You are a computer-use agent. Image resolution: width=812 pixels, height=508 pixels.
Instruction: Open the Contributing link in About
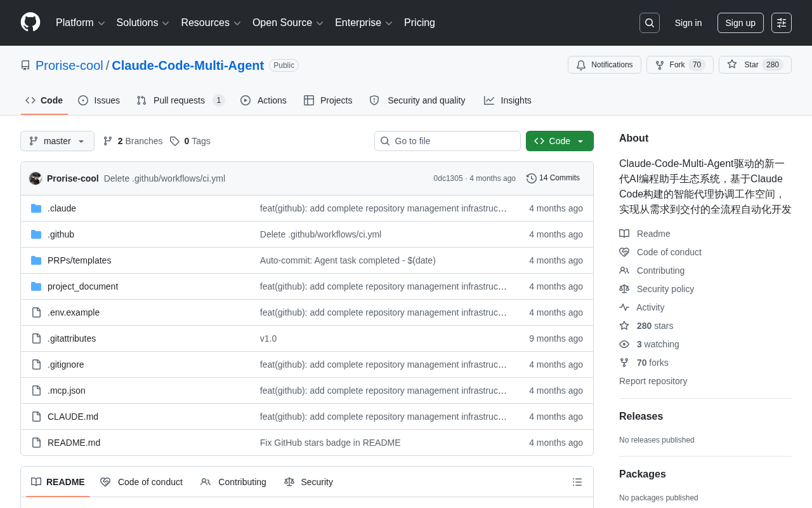(660, 271)
